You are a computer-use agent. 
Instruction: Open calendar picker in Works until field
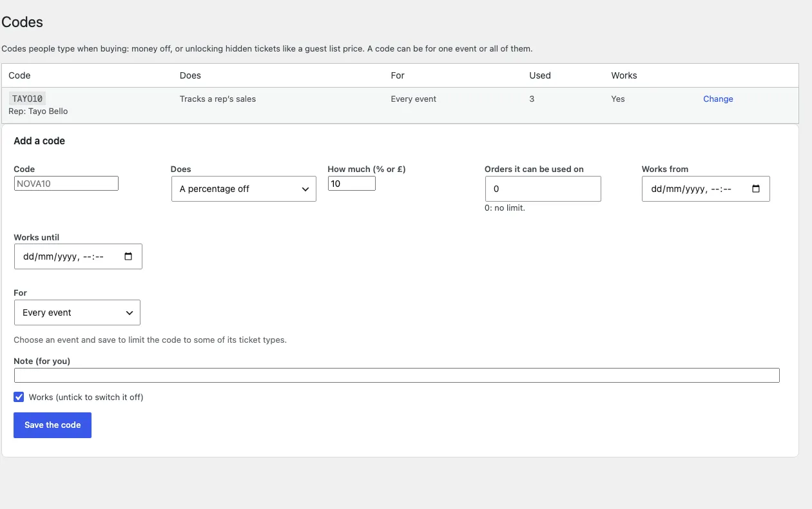(128, 256)
